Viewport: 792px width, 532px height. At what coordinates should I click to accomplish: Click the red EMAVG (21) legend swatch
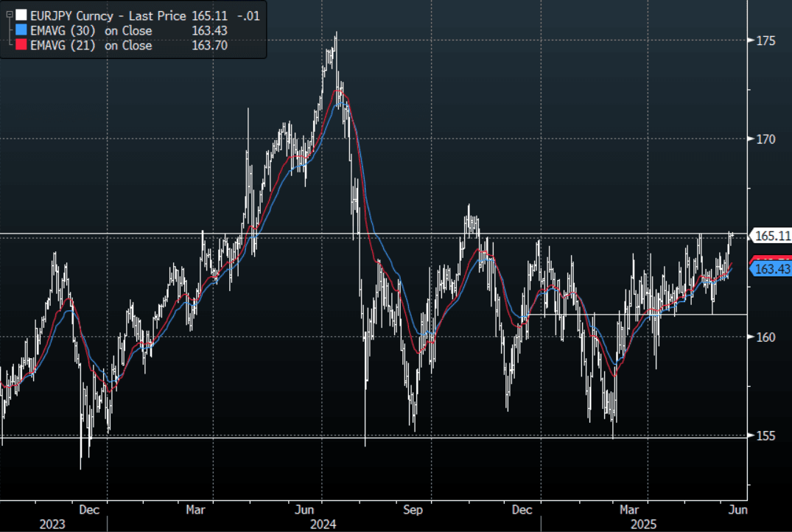(21, 46)
